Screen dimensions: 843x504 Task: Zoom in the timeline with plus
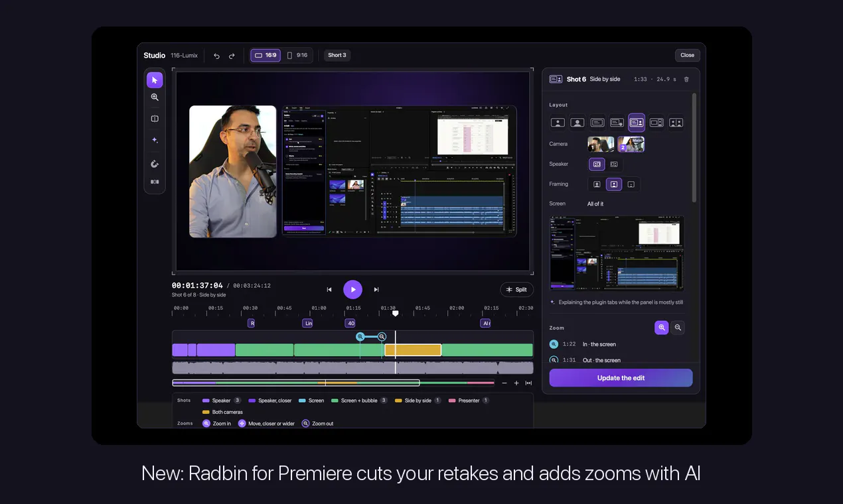[x=516, y=383]
